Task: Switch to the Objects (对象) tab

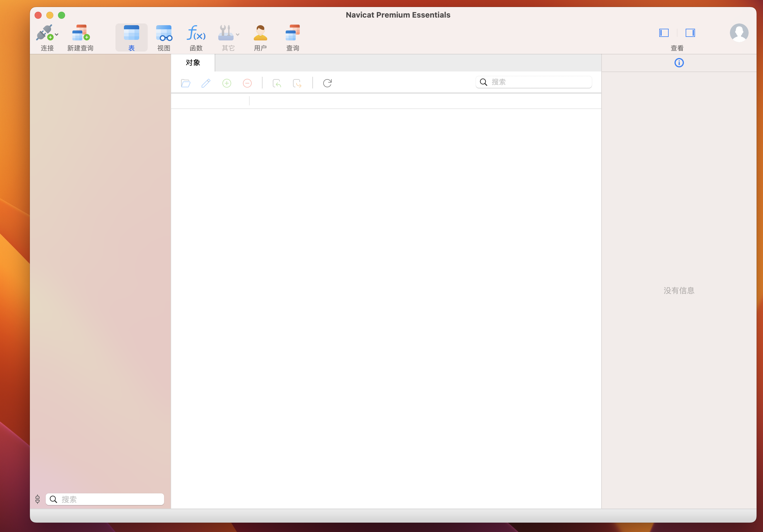Action: click(x=193, y=63)
